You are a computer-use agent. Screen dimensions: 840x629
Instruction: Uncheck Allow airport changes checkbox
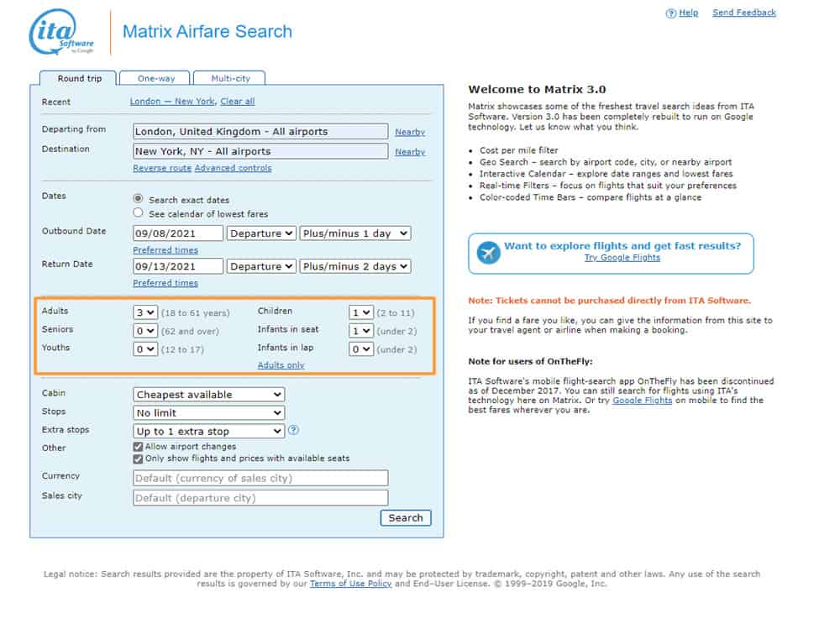tap(139, 447)
